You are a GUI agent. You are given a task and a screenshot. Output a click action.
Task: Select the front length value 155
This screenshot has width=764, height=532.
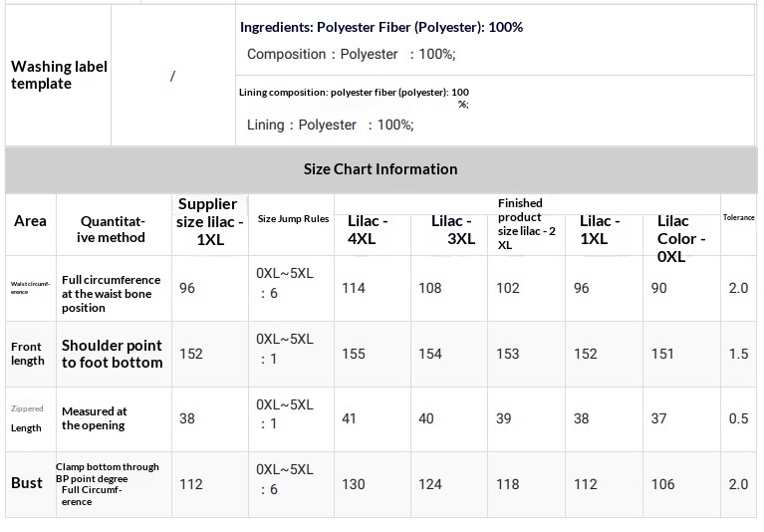(354, 354)
